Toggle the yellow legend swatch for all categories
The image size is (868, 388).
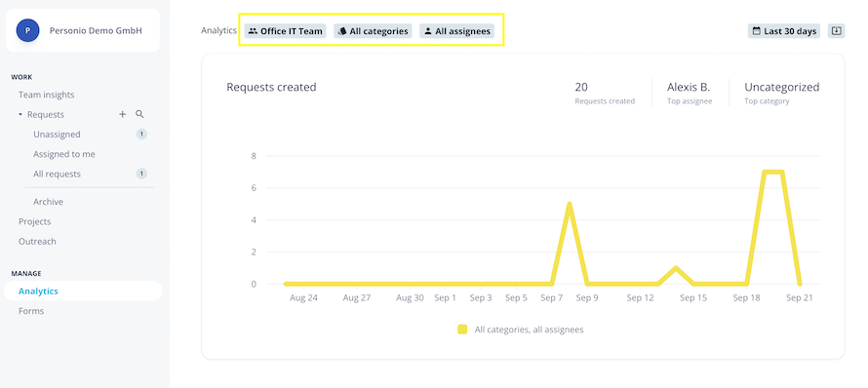coord(462,330)
